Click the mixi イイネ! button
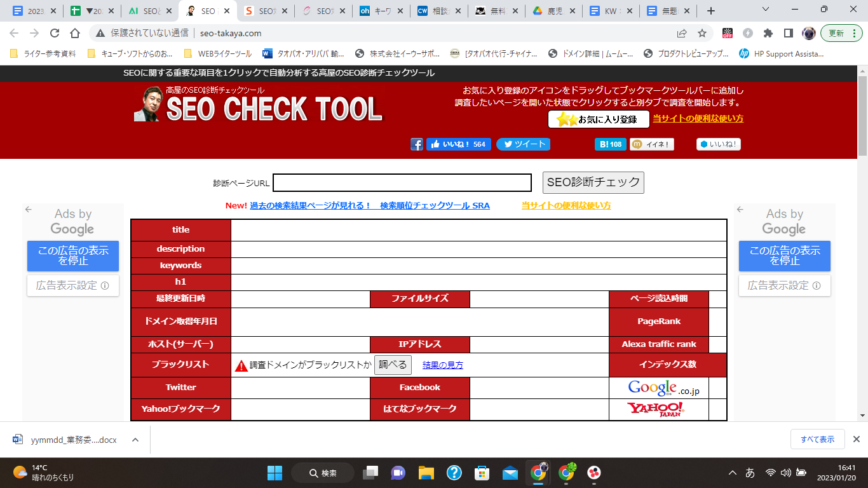This screenshot has width=868, height=488. tap(652, 144)
